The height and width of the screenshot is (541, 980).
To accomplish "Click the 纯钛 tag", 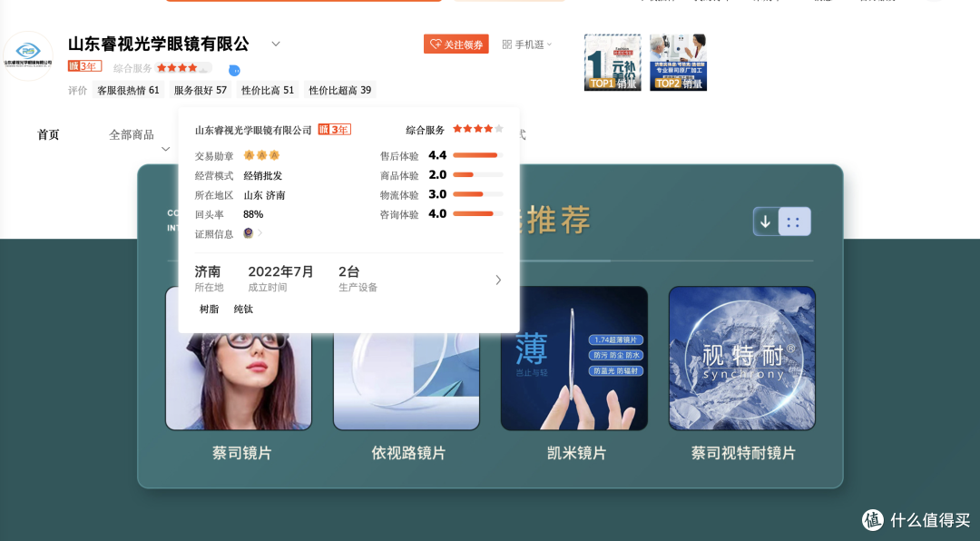I will click(243, 309).
